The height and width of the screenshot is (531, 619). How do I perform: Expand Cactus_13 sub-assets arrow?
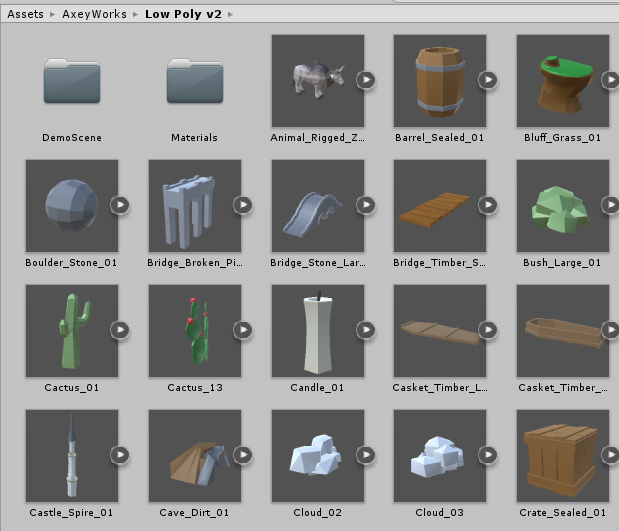[243, 330]
